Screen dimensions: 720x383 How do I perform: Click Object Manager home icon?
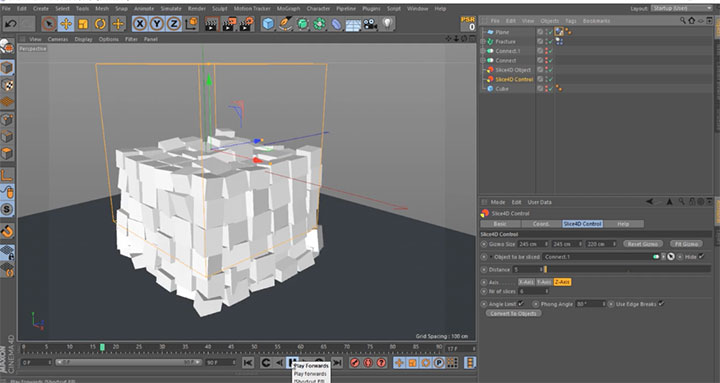692,21
